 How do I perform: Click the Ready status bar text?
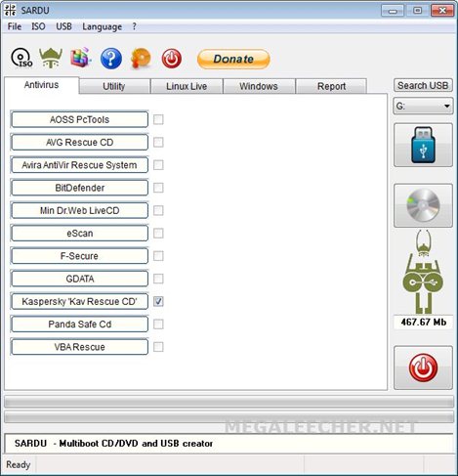tap(19, 464)
